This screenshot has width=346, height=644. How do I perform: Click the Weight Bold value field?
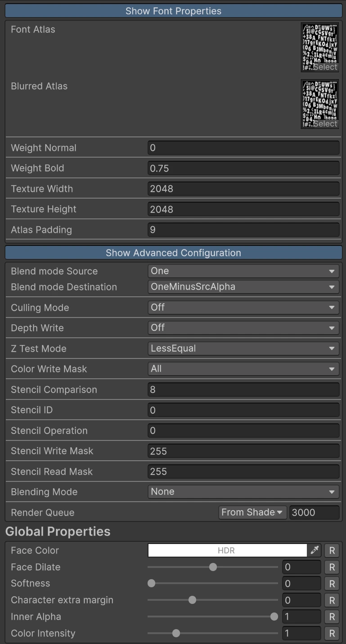point(243,168)
